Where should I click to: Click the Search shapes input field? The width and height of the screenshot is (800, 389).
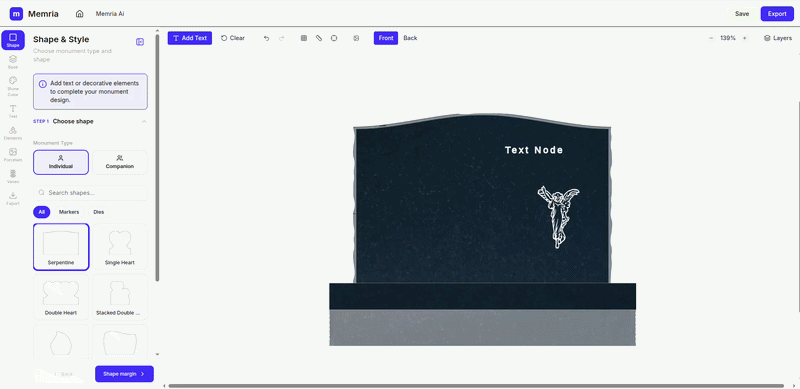pyautogui.click(x=90, y=193)
